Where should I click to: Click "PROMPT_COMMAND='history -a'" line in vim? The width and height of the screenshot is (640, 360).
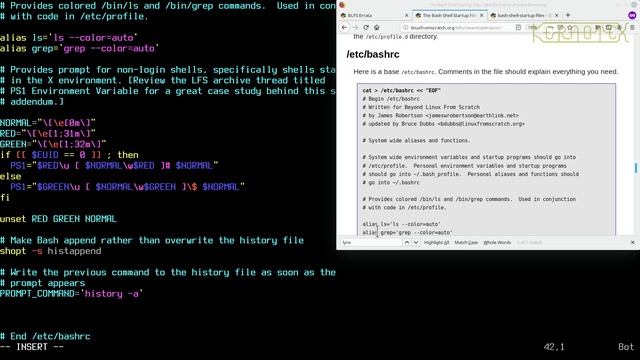coord(71,293)
